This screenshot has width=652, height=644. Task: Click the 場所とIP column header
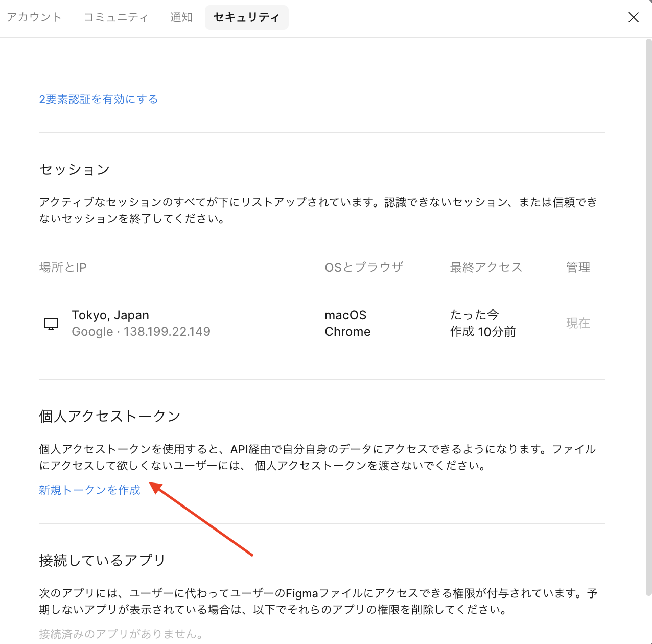click(63, 267)
